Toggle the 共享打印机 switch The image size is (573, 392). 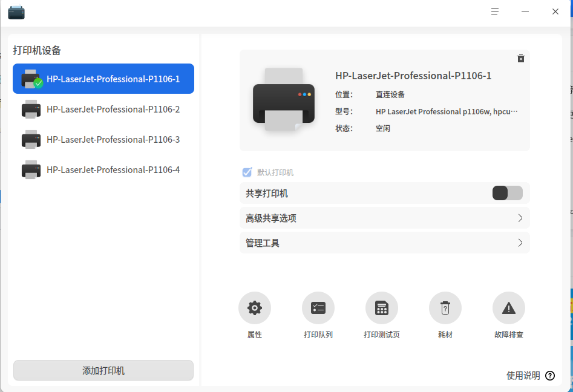coord(507,193)
